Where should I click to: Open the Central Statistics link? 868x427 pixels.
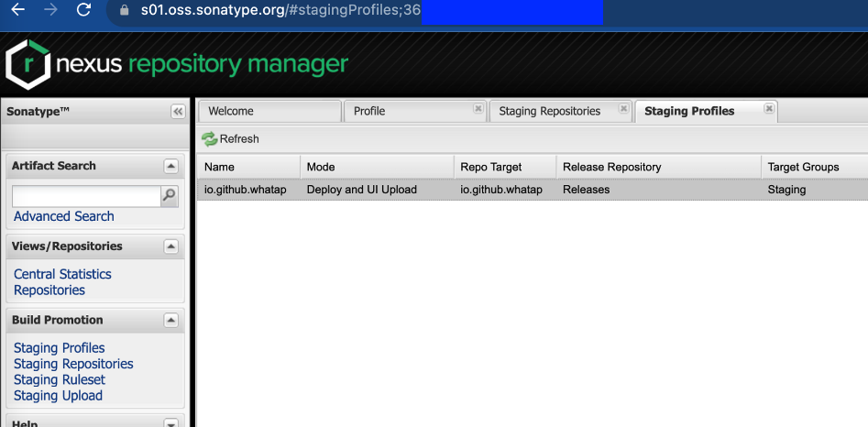[x=62, y=274]
